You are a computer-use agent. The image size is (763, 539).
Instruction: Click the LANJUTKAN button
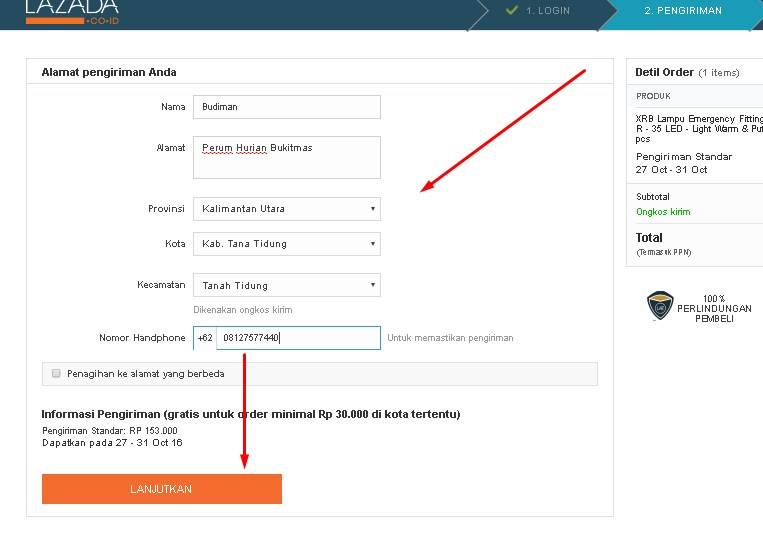pos(162,489)
